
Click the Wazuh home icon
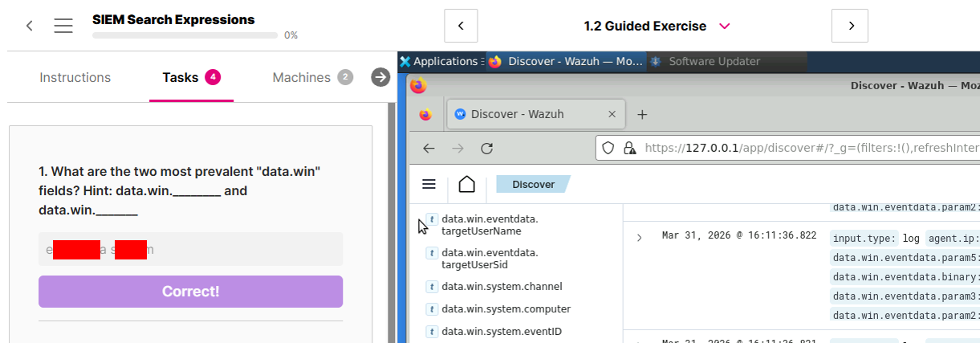click(466, 185)
